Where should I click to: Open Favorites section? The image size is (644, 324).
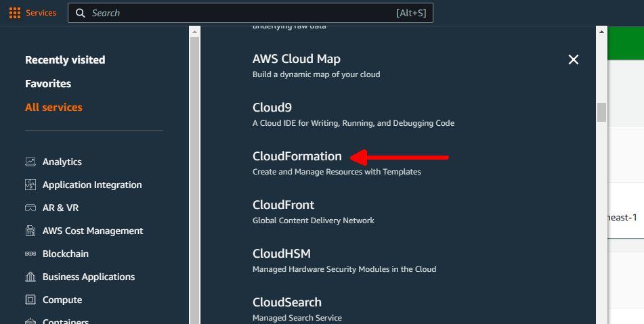(x=48, y=84)
